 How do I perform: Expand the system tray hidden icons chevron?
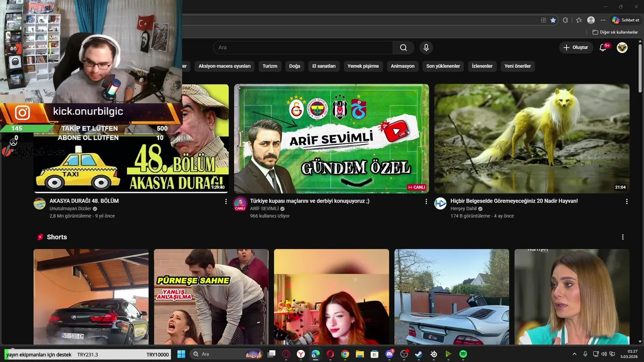tap(575, 354)
